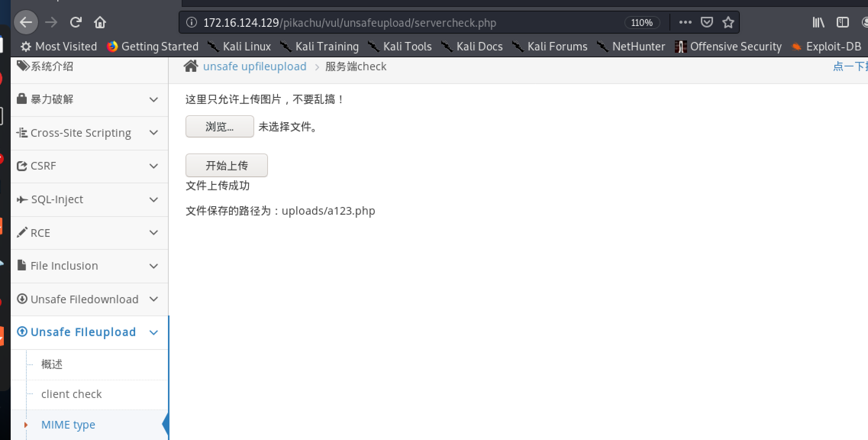The height and width of the screenshot is (440, 868).
Task: Open the Library bookshelf icon
Action: [818, 23]
